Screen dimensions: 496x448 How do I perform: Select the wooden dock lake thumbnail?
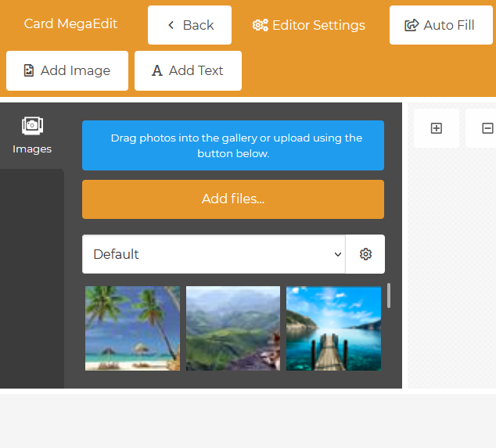click(x=333, y=328)
